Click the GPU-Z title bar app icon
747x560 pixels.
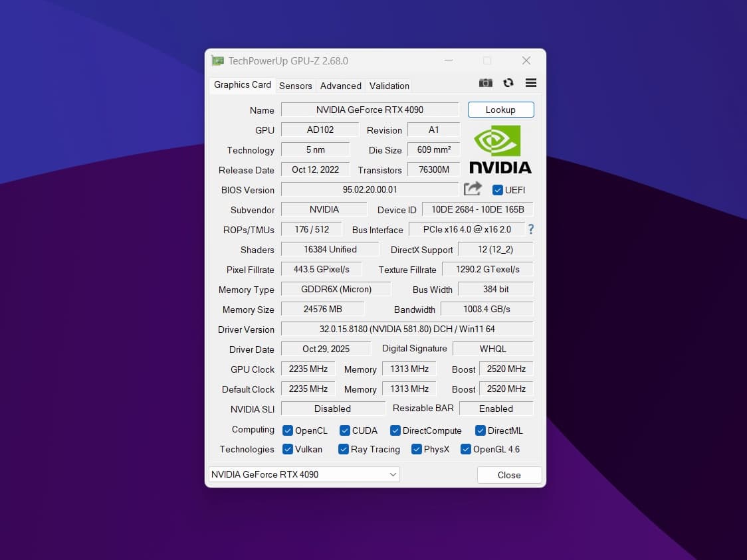(218, 60)
